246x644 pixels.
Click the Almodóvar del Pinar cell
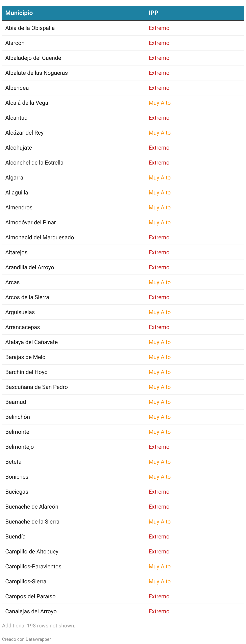pos(30,223)
